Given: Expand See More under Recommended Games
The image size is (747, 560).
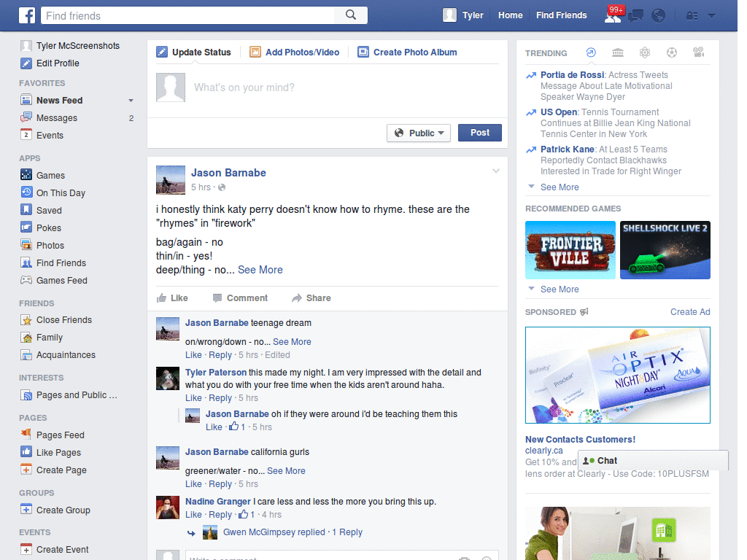Looking at the screenshot, I should pyautogui.click(x=560, y=289).
